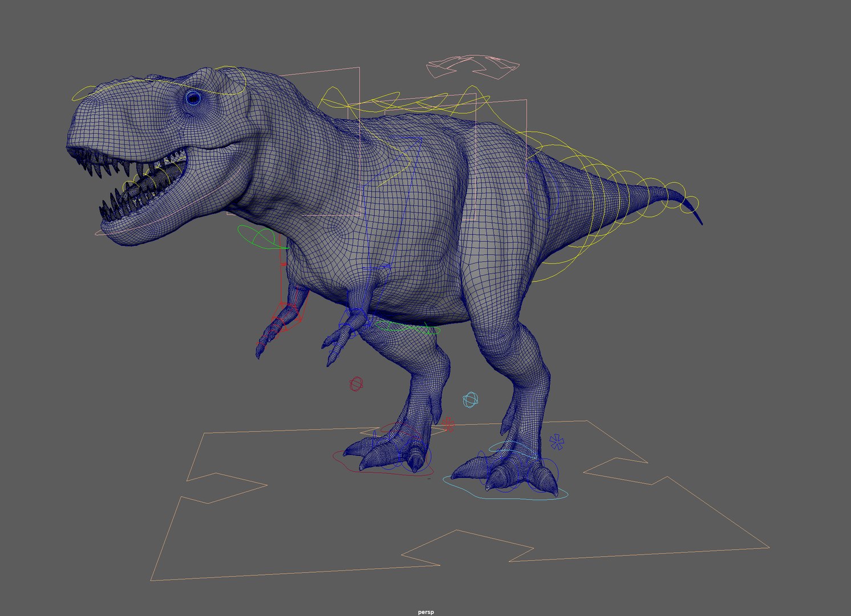Select the pink four-arrow control above the back
The image size is (851, 616).
point(473,66)
